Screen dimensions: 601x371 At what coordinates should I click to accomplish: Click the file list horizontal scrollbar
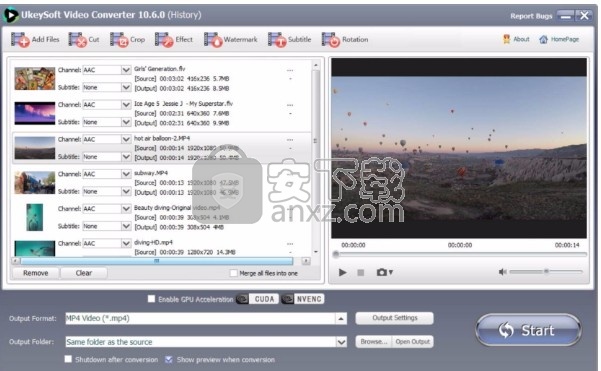(156, 261)
